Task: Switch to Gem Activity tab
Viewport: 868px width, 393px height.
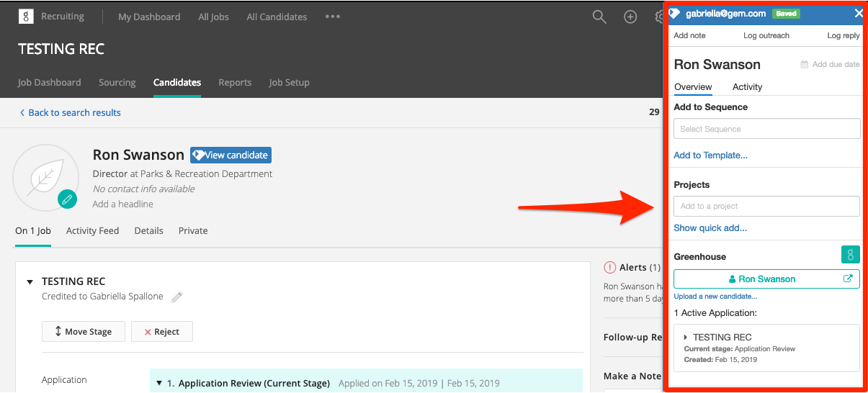Action: (x=747, y=86)
